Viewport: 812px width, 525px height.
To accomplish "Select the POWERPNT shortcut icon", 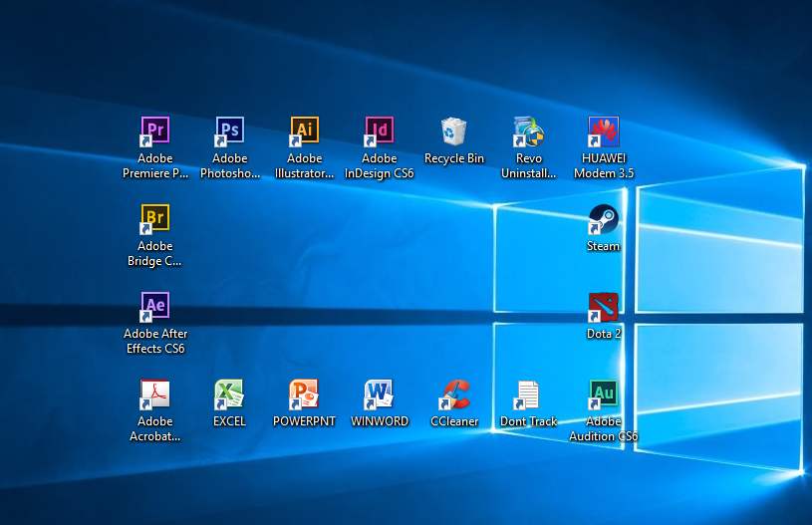I will pos(304,394).
